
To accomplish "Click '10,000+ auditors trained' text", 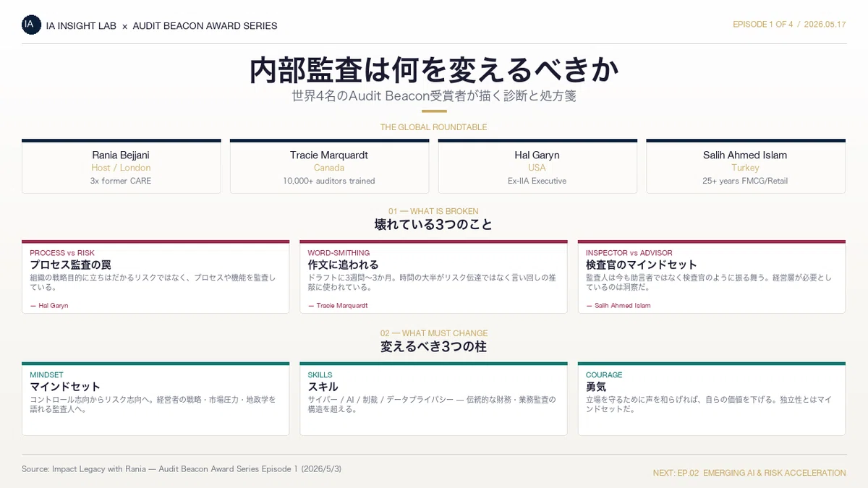I will coord(329,181).
